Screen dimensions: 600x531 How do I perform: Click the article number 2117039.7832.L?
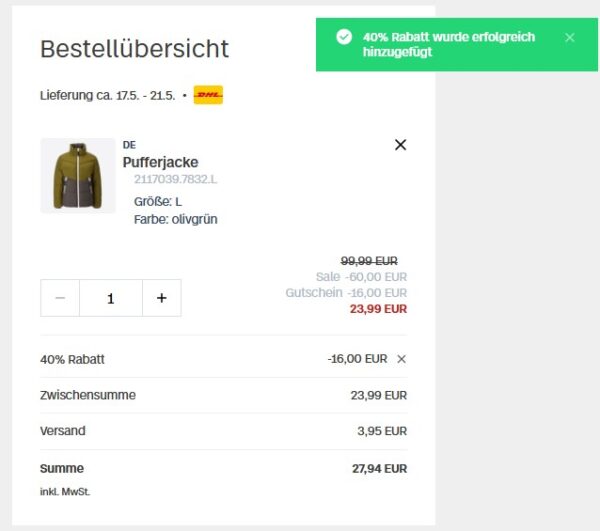(175, 180)
